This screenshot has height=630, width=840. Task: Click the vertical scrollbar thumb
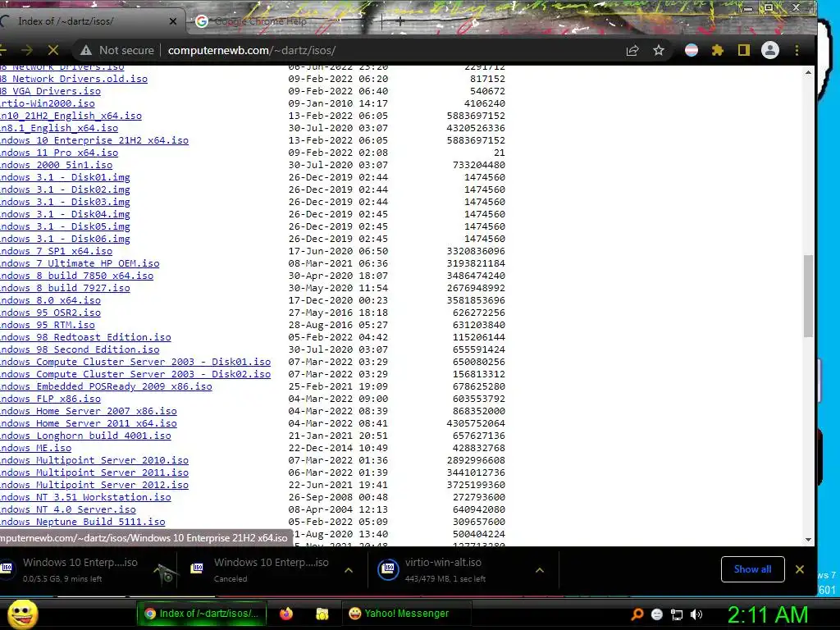[x=808, y=295]
